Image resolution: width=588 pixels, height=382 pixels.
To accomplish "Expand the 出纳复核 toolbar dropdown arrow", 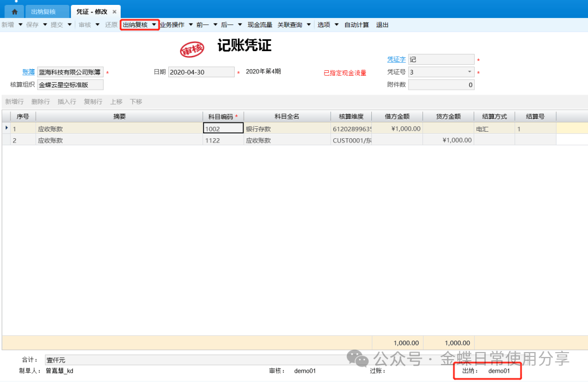I will tap(154, 25).
